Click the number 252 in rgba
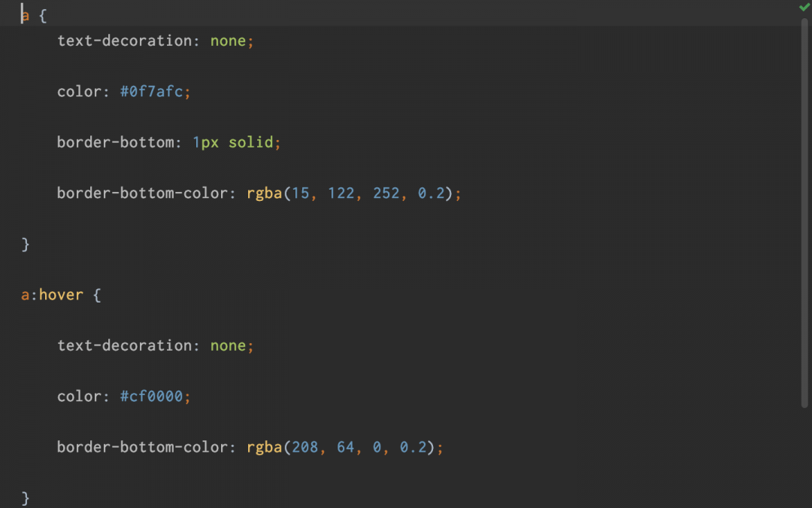This screenshot has height=508, width=812. point(386,193)
